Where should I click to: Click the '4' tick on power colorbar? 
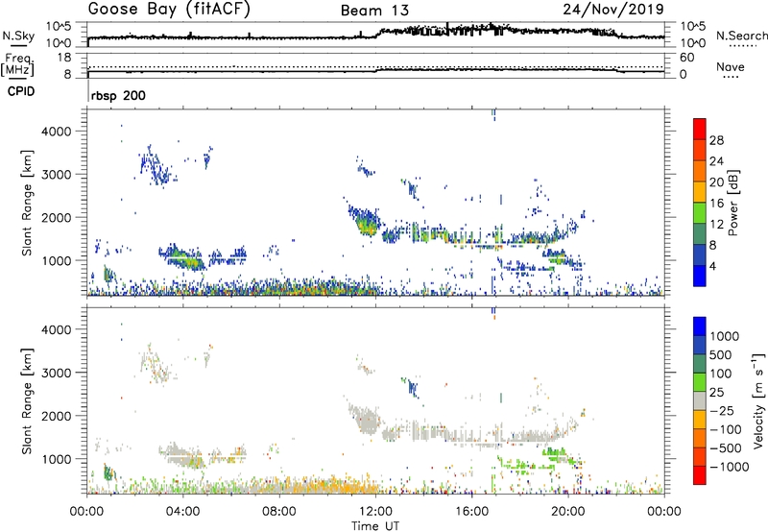pos(713,266)
